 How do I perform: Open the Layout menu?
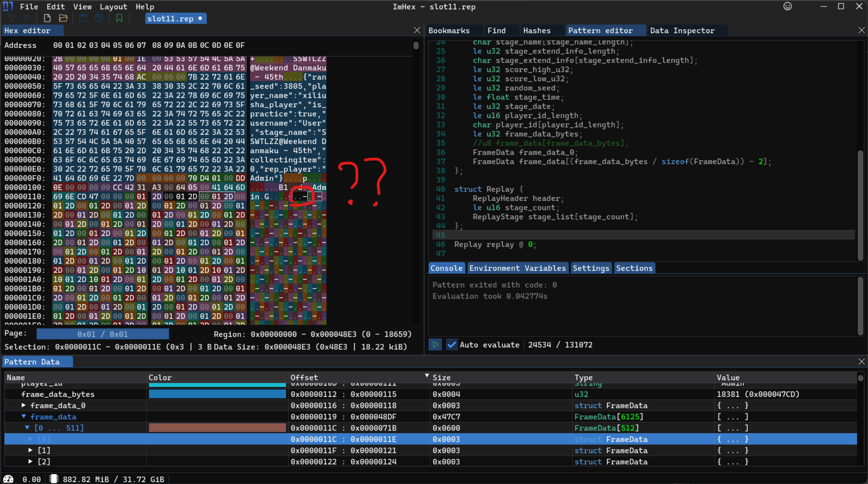tap(113, 6)
